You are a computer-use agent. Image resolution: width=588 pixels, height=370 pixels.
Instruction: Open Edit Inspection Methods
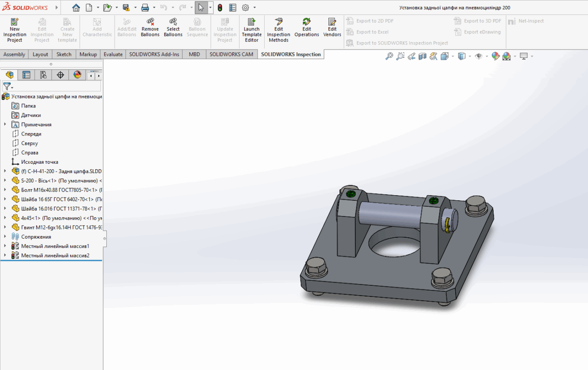(279, 30)
